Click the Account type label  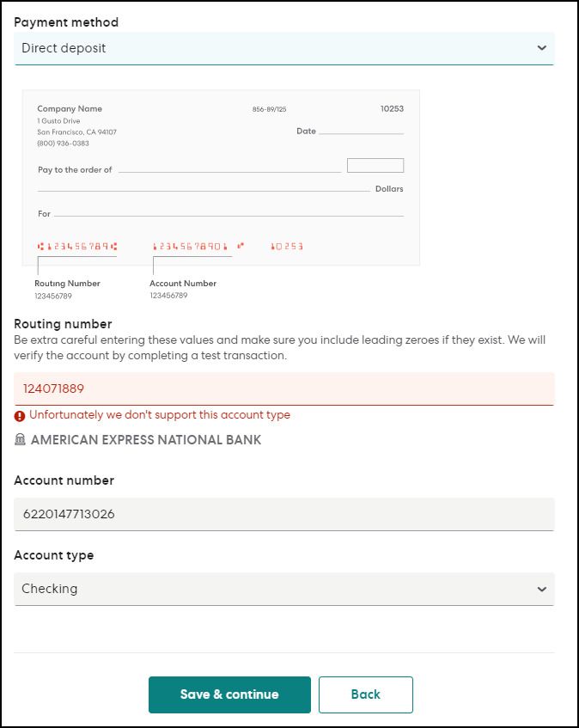54,555
